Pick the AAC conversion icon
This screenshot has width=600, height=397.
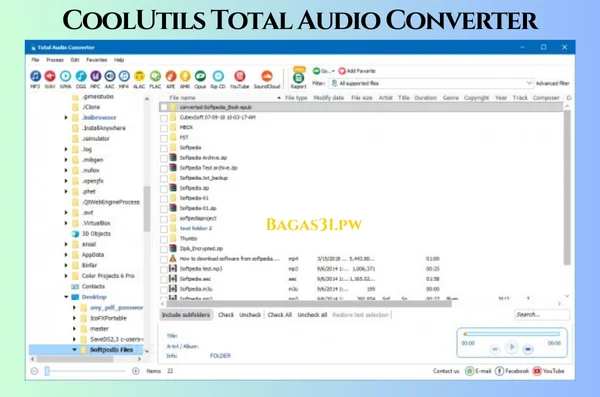pos(110,76)
